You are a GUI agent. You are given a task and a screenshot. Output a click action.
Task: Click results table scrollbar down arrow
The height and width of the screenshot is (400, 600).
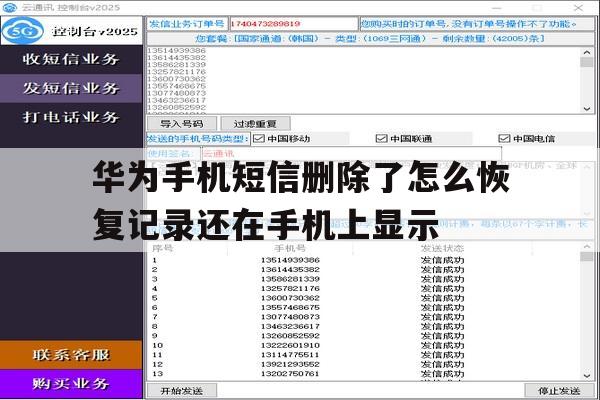(x=587, y=376)
